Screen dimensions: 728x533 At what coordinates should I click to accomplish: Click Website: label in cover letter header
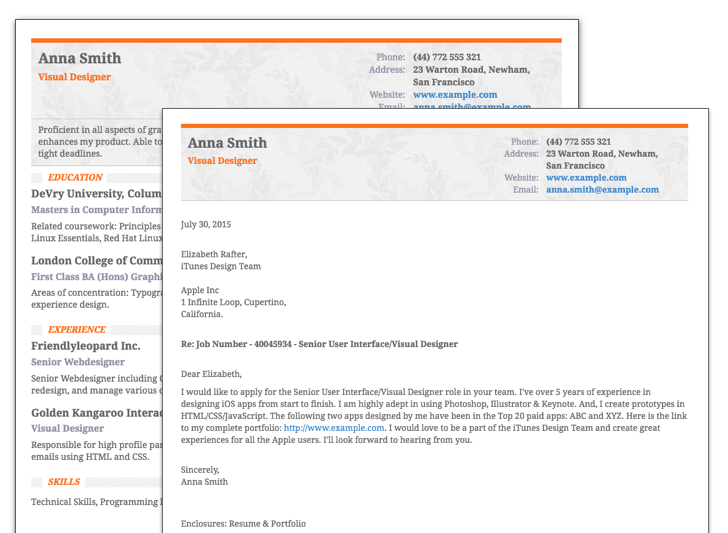[521, 178]
